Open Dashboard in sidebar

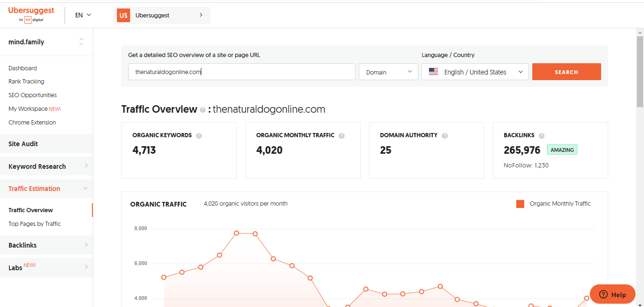(23, 68)
